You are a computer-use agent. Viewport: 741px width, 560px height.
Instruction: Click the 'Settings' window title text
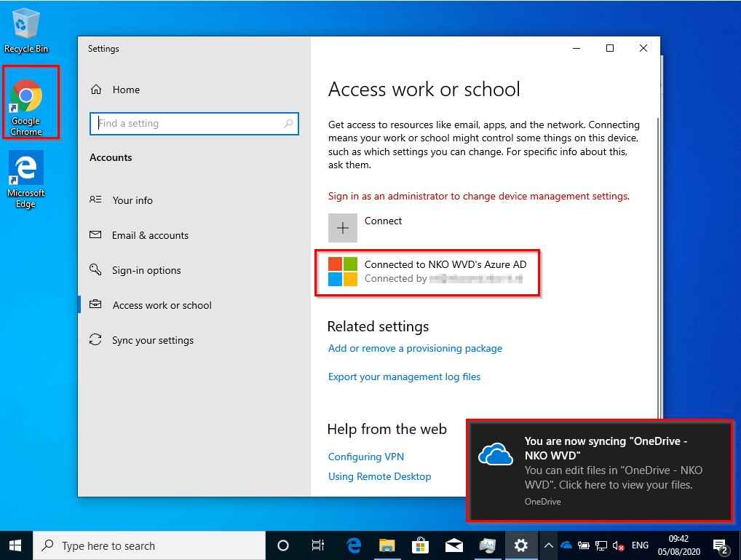pos(103,49)
